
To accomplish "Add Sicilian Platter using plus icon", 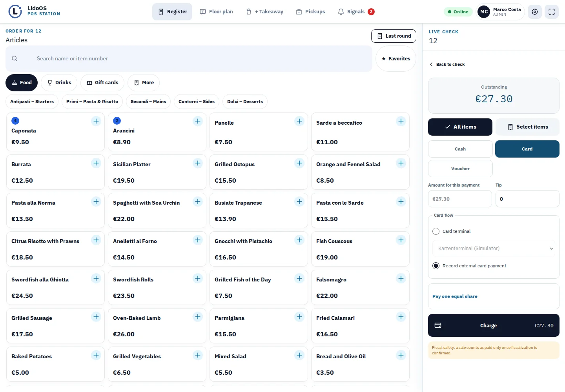I will [x=198, y=163].
